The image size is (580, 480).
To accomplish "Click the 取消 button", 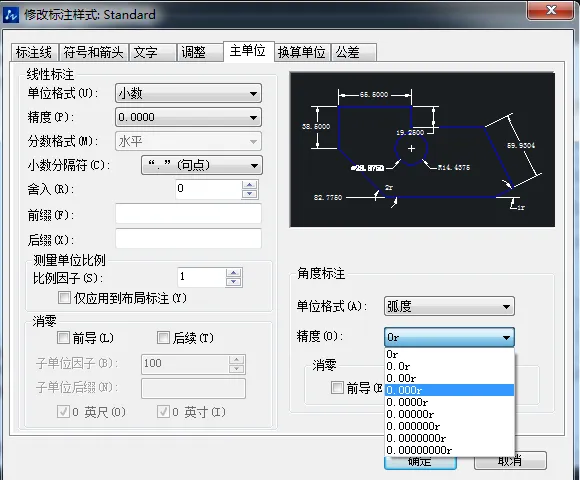I will (510, 461).
